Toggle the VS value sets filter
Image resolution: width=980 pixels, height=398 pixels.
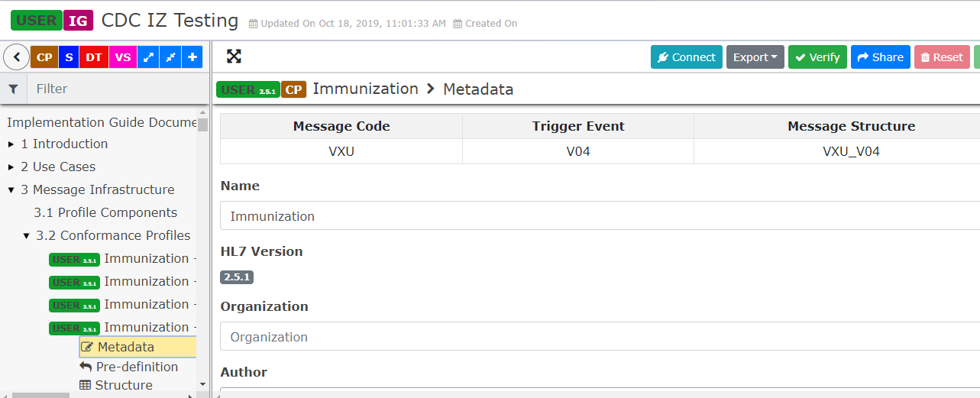123,57
